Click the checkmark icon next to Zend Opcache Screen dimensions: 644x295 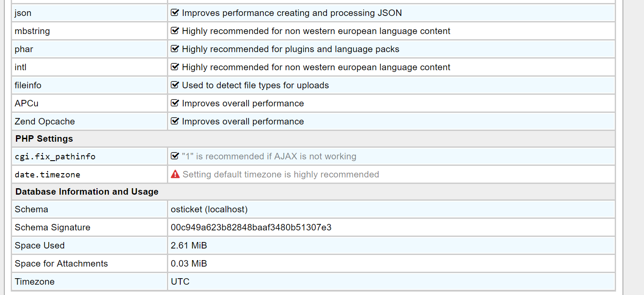pos(174,121)
